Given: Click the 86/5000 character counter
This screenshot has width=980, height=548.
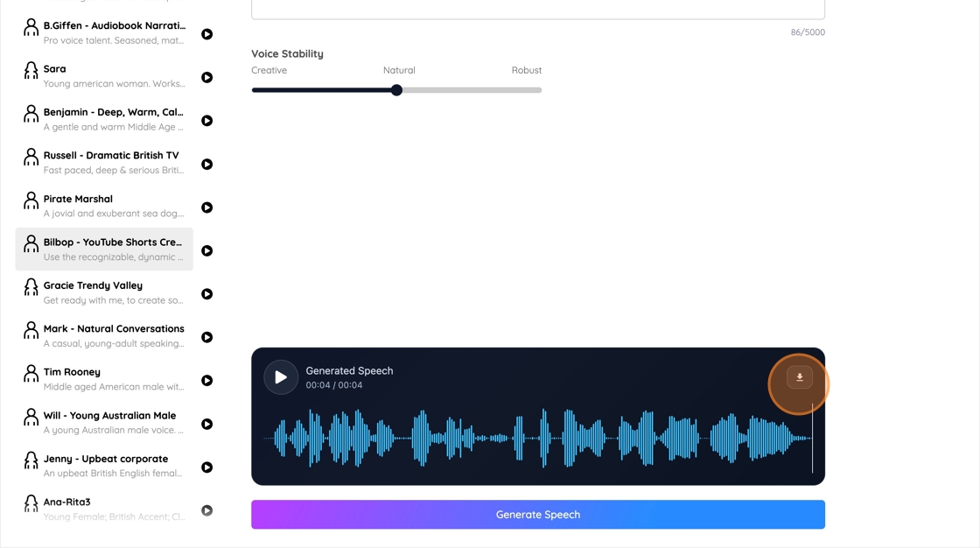Looking at the screenshot, I should click(x=808, y=32).
